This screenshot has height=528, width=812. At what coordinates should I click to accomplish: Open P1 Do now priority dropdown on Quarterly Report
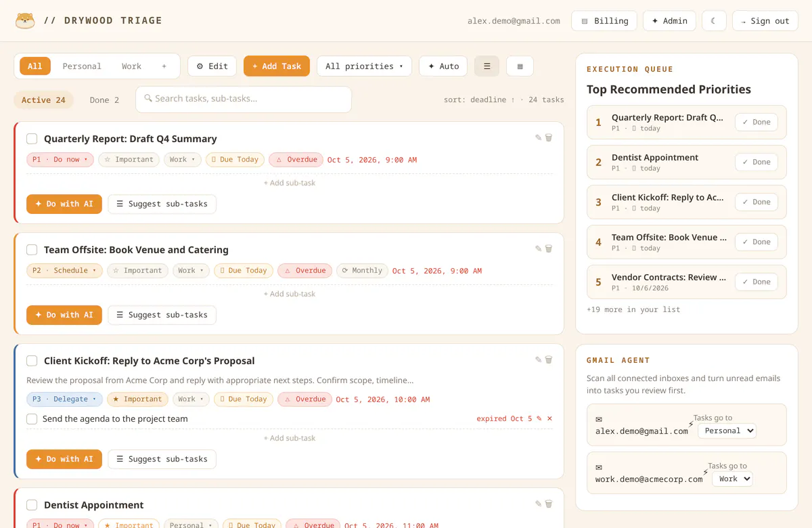click(x=60, y=160)
